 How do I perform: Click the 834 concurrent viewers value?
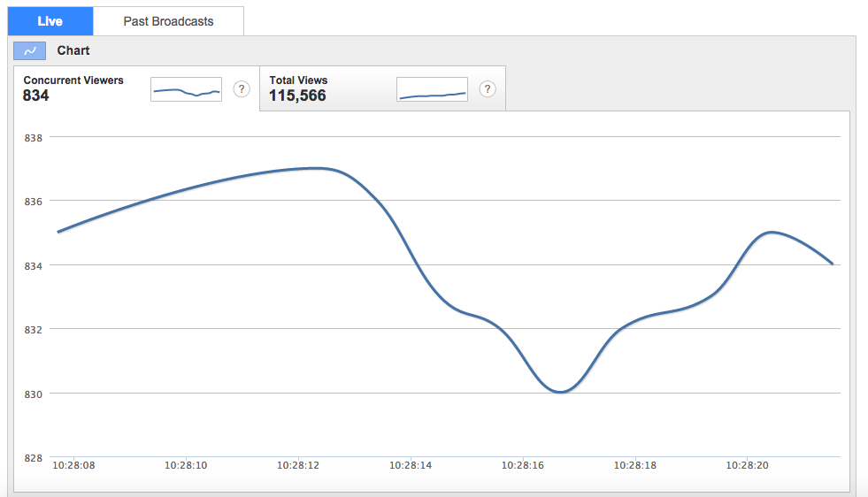point(36,96)
